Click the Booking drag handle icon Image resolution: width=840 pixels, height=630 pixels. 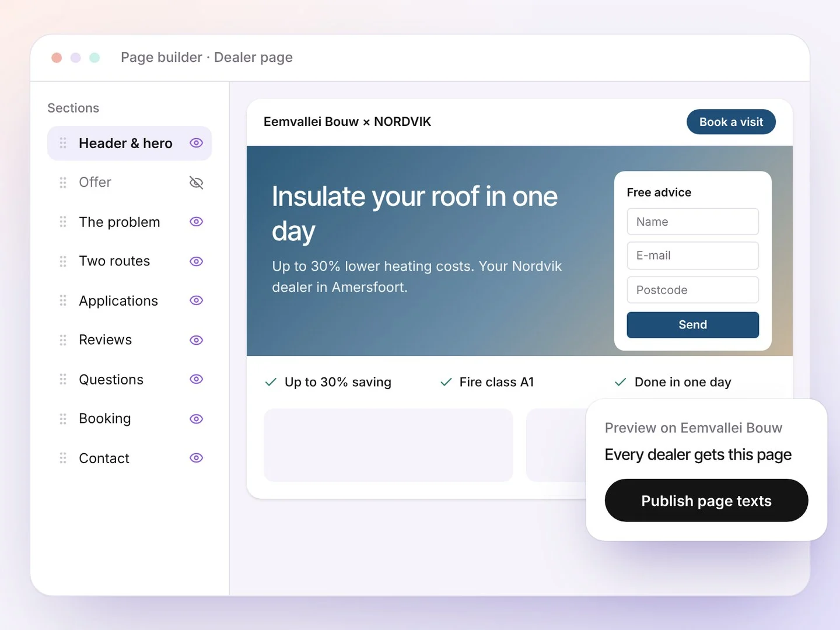click(63, 419)
